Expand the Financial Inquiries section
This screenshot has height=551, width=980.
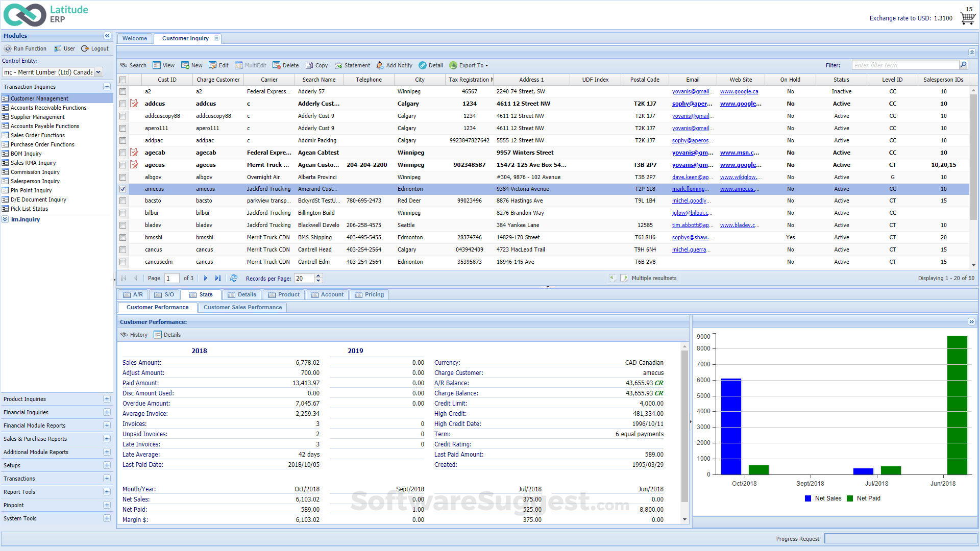107,412
